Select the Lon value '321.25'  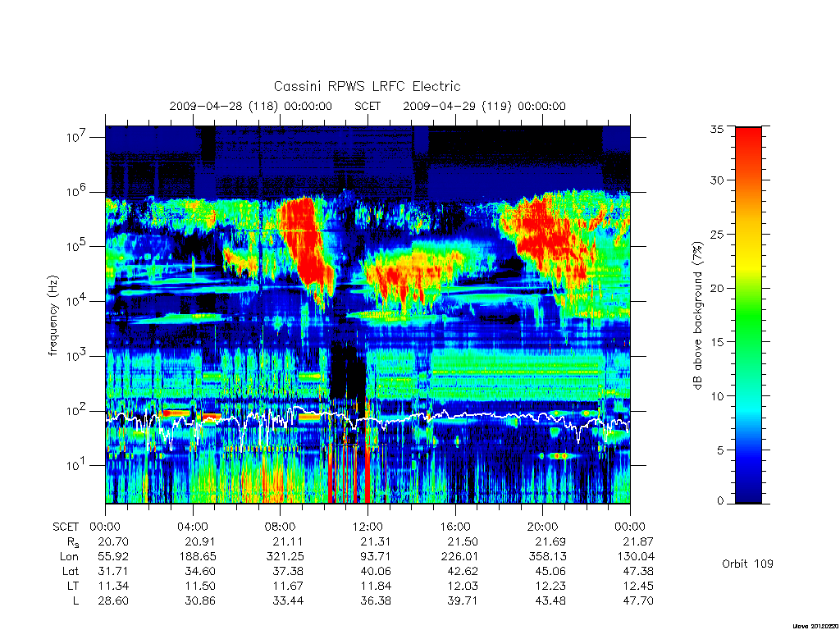coord(285,557)
